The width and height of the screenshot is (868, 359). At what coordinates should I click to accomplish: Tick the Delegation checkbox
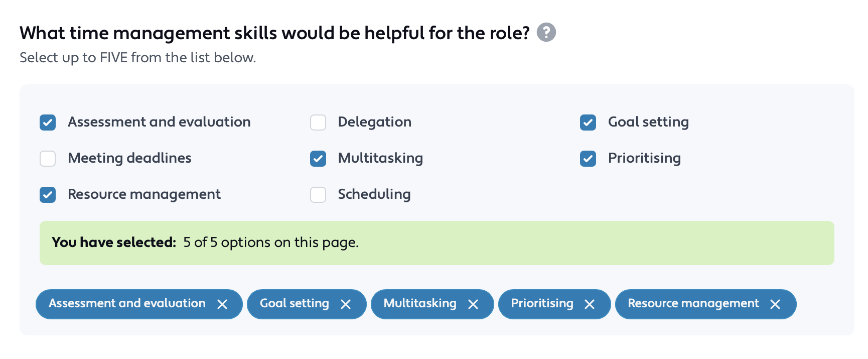pos(318,123)
